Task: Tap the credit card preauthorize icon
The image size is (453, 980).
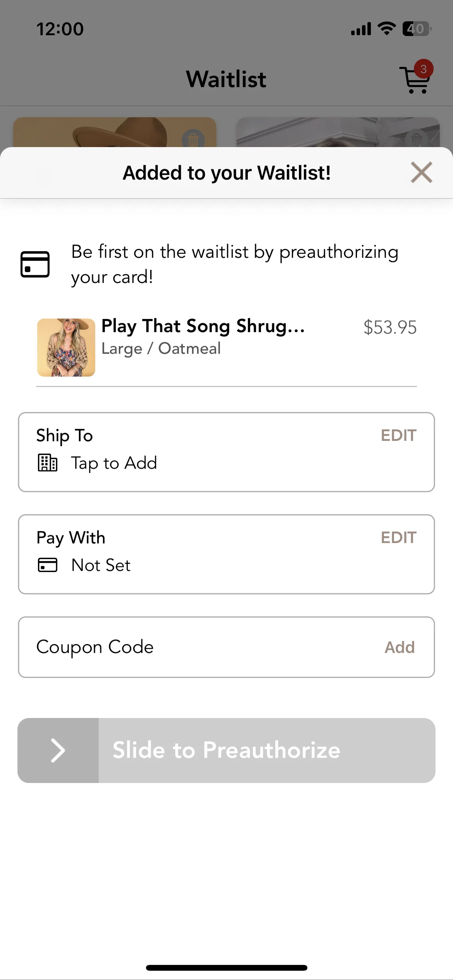Action: (35, 264)
